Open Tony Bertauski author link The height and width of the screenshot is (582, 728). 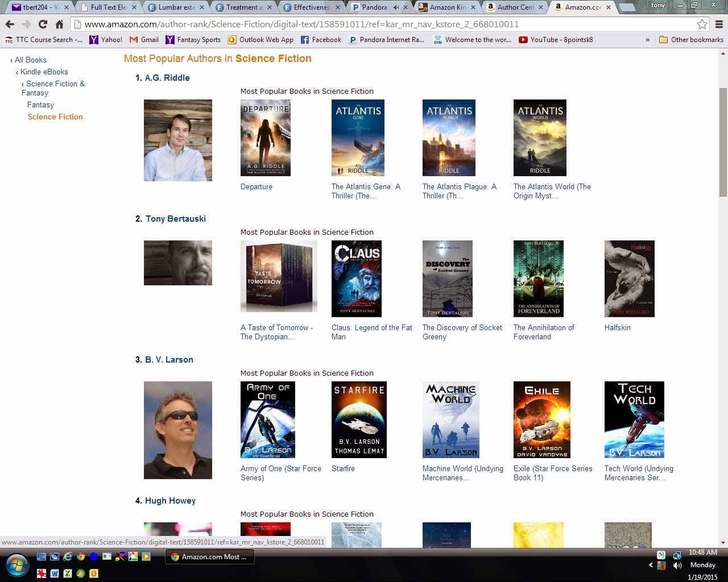[x=176, y=219]
